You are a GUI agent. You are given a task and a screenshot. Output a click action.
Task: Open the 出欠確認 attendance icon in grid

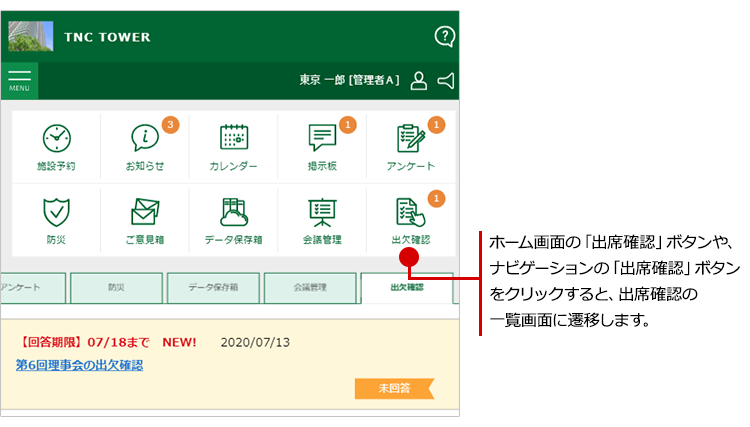[x=410, y=219]
